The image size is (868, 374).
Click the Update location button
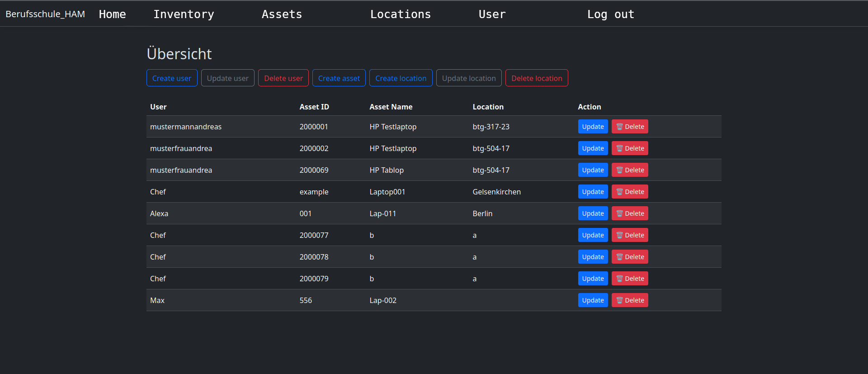pyautogui.click(x=468, y=78)
